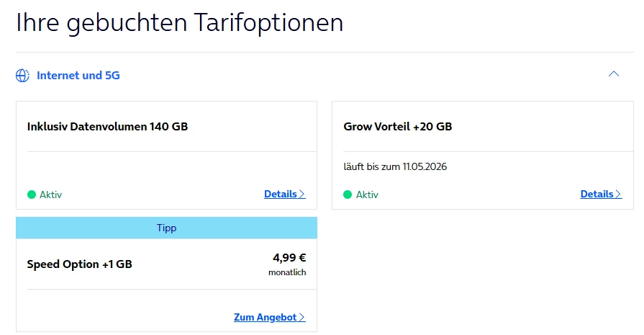The width and height of the screenshot is (644, 335).
Task: Open Details for Inklusiv Datenvolumen 140 GB
Action: [281, 194]
